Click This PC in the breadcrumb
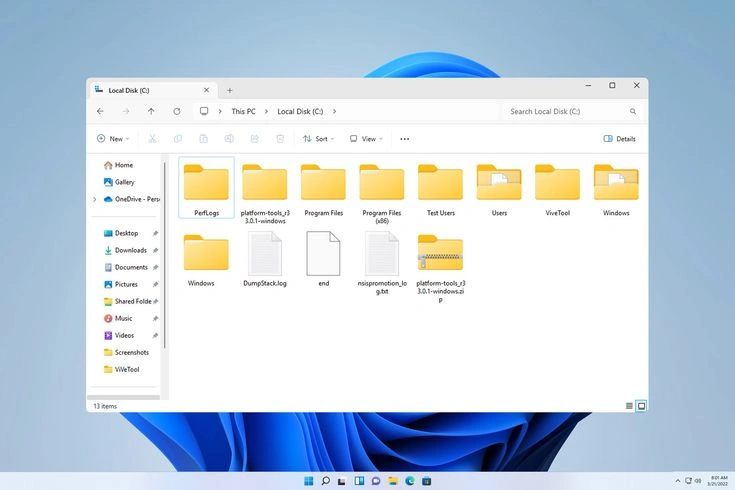The height and width of the screenshot is (490, 735). click(x=243, y=112)
